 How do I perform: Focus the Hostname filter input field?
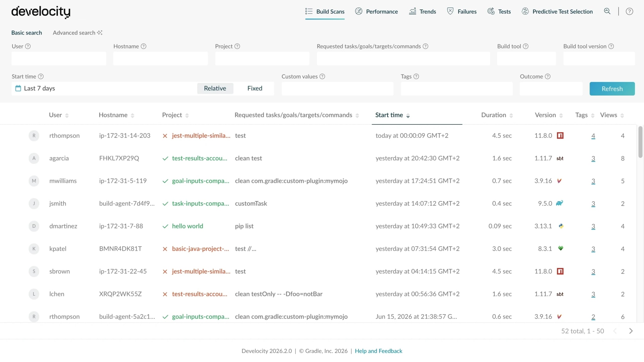tap(160, 59)
